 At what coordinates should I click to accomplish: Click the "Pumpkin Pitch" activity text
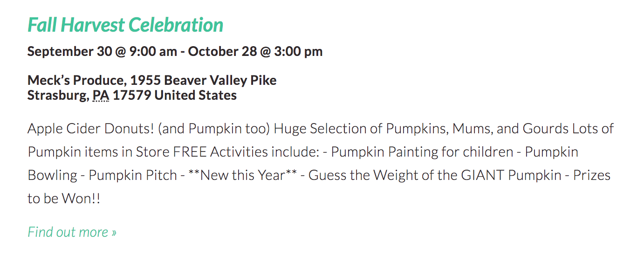click(x=133, y=175)
